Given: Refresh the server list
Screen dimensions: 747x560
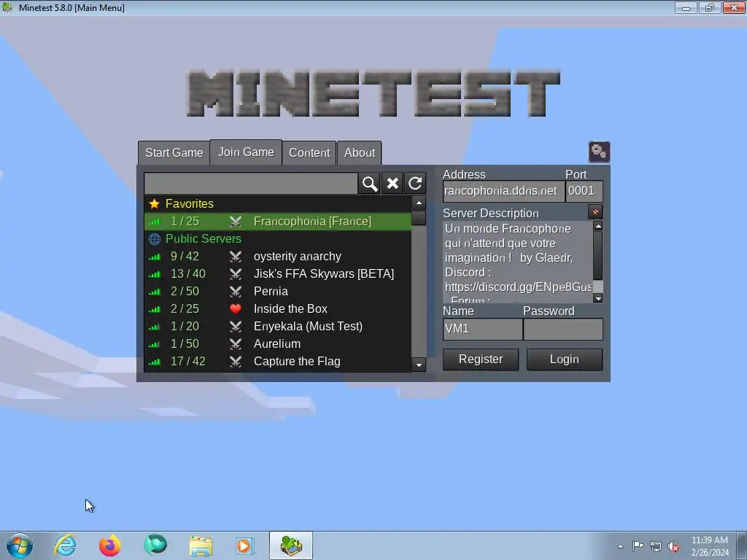Looking at the screenshot, I should tap(415, 183).
